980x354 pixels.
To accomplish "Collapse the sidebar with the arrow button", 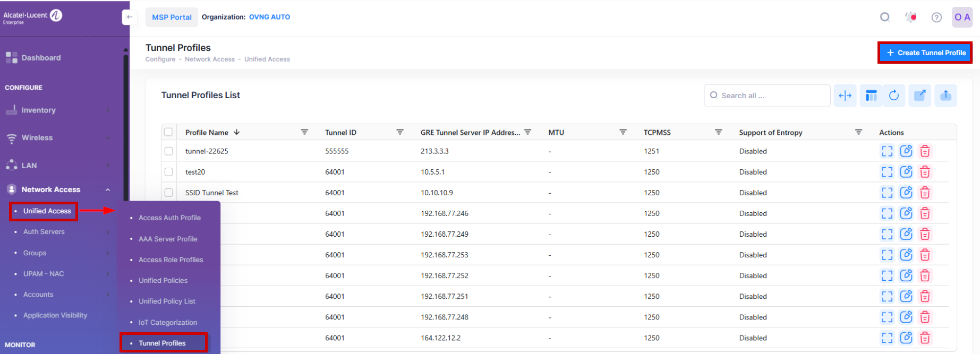I will 129,17.
